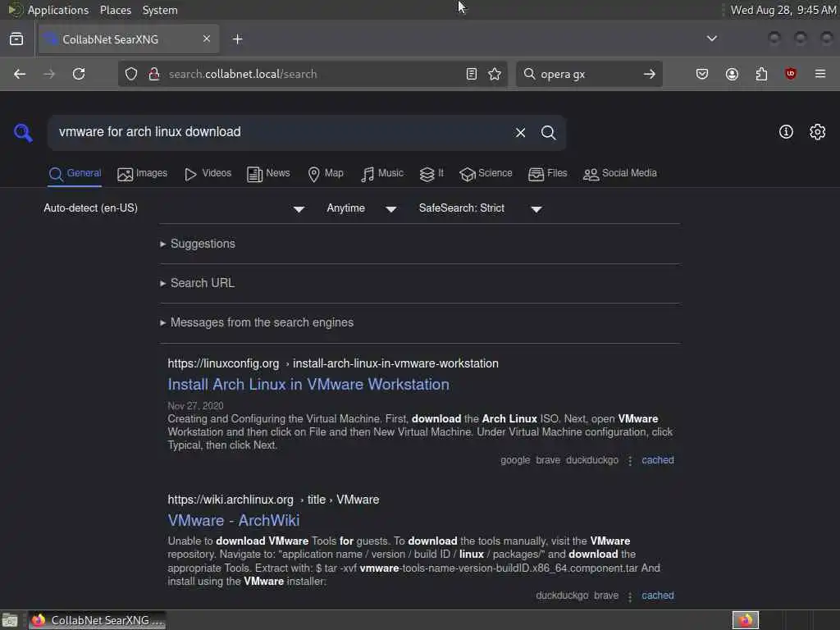
Task: Switch to the Map category tab
Action: [326, 174]
